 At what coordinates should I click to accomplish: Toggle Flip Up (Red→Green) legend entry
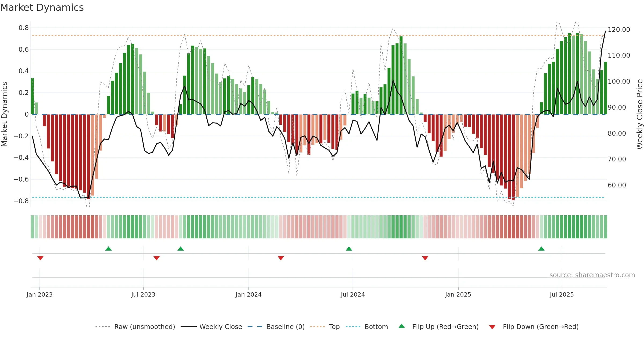[x=438, y=327]
